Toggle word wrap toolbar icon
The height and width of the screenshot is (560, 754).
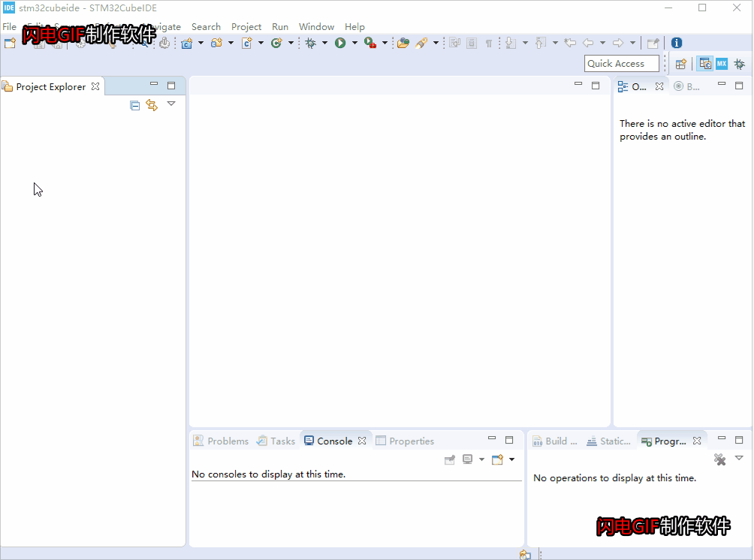(454, 44)
